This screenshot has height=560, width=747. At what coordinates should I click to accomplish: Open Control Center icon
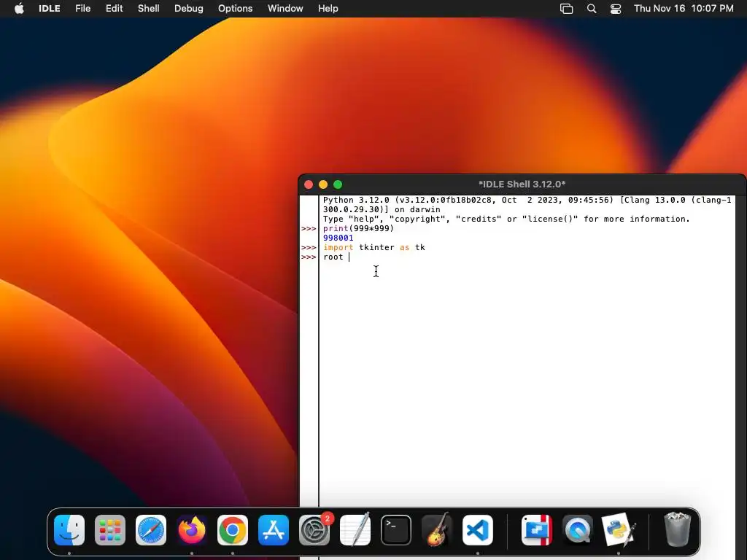click(x=616, y=9)
